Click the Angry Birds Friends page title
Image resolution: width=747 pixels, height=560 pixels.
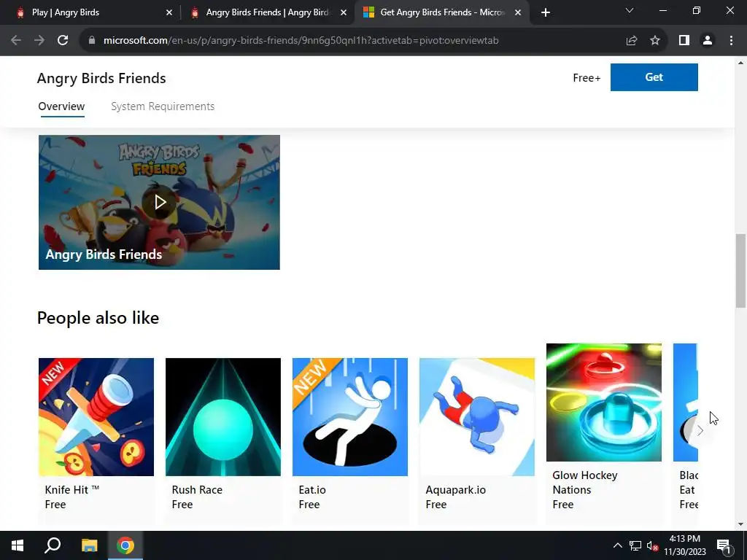(x=101, y=78)
